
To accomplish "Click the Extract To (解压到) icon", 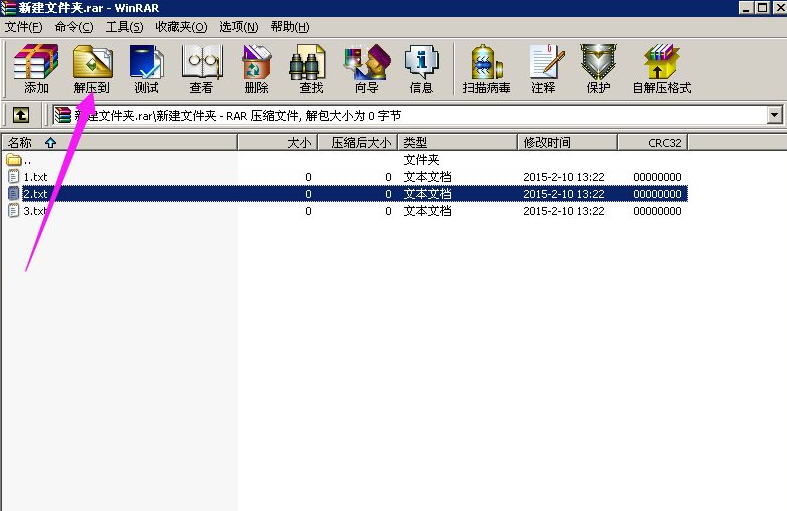I will (x=91, y=68).
